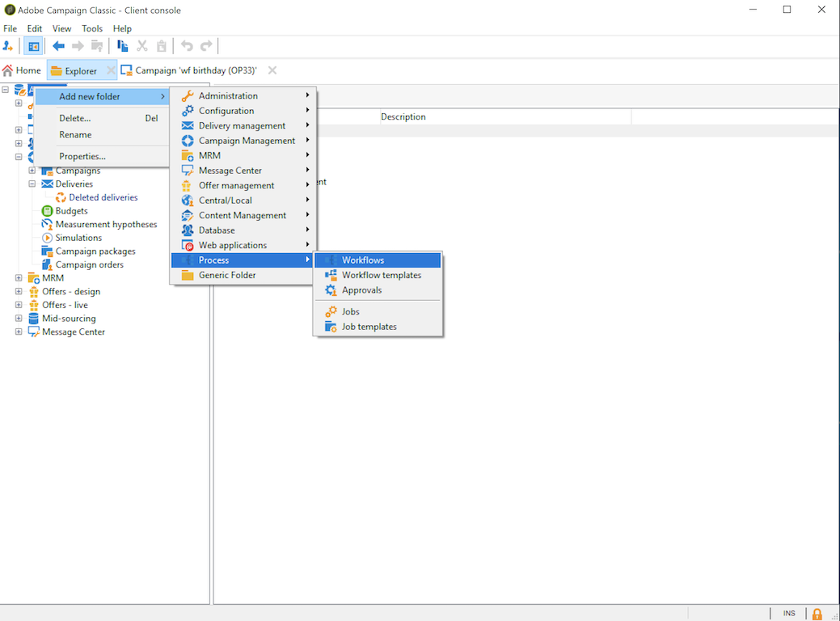The height and width of the screenshot is (621, 840).
Task: Click the Job templates icon in submenu
Action: (x=331, y=327)
